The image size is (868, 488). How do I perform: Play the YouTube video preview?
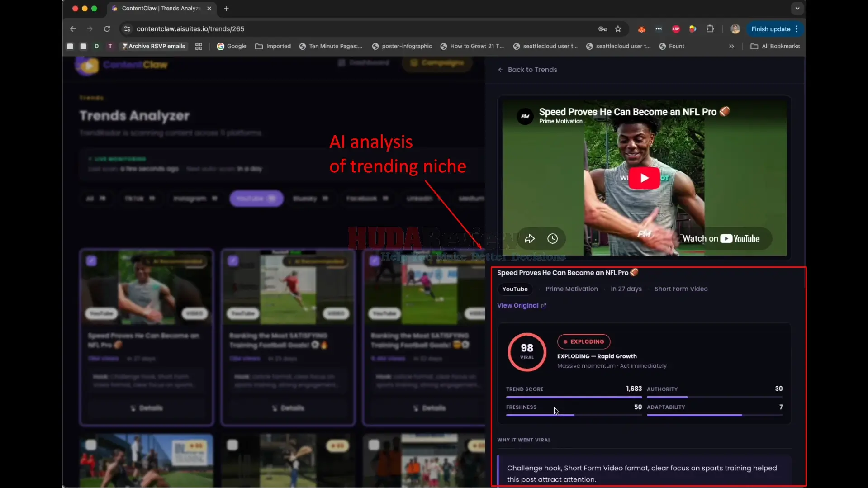644,178
